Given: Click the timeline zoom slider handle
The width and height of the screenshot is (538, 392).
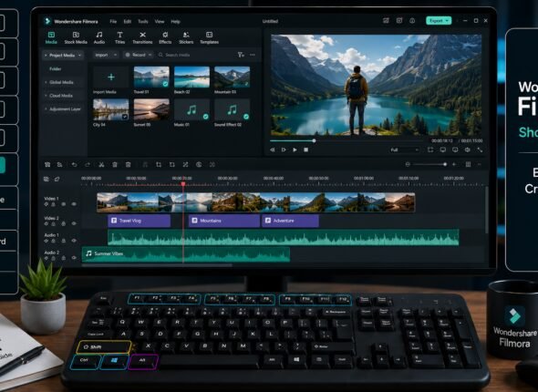Looking at the screenshot, I should [445, 165].
